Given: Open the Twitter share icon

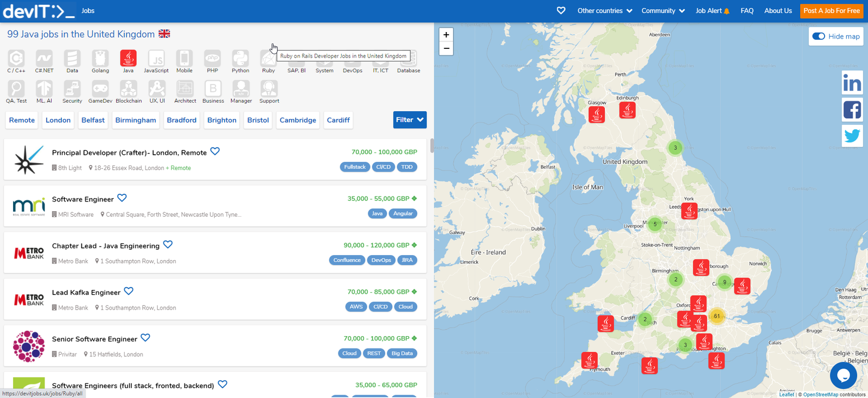Looking at the screenshot, I should (852, 135).
